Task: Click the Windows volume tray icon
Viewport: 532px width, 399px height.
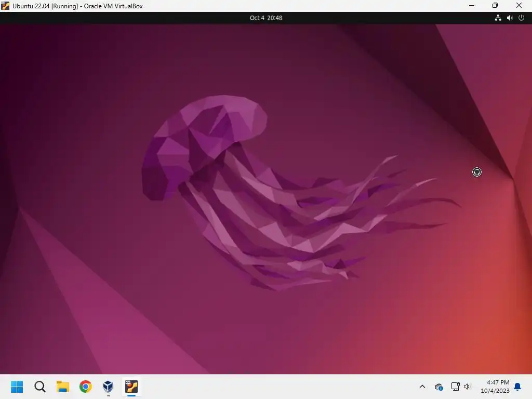Action: tap(468, 387)
